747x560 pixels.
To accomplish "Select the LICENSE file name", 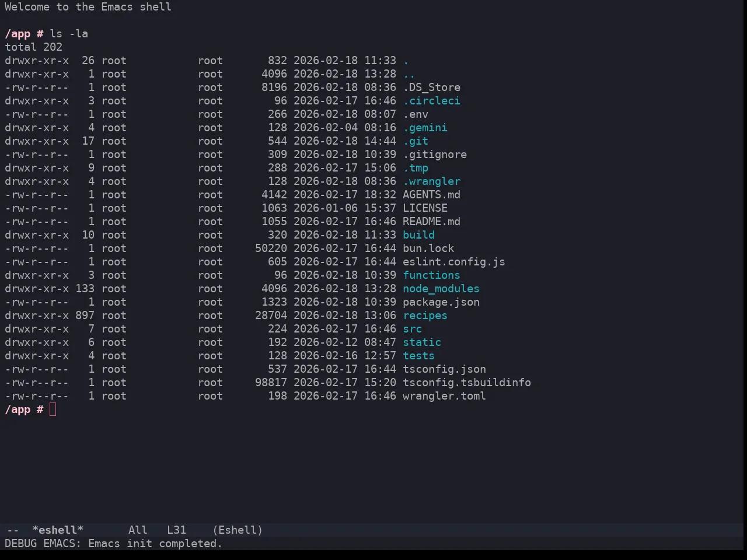I will 425,208.
